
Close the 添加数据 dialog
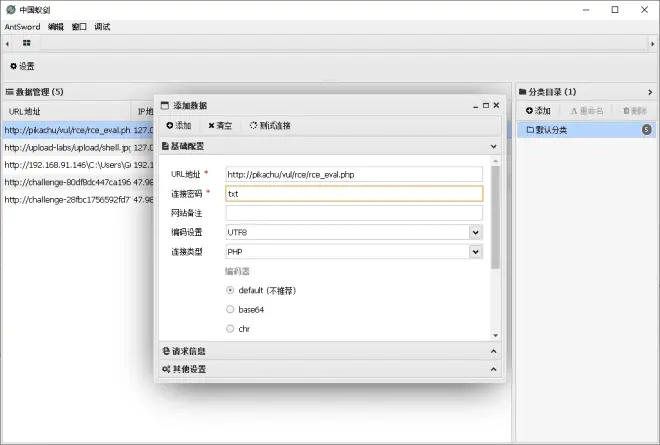(x=495, y=105)
